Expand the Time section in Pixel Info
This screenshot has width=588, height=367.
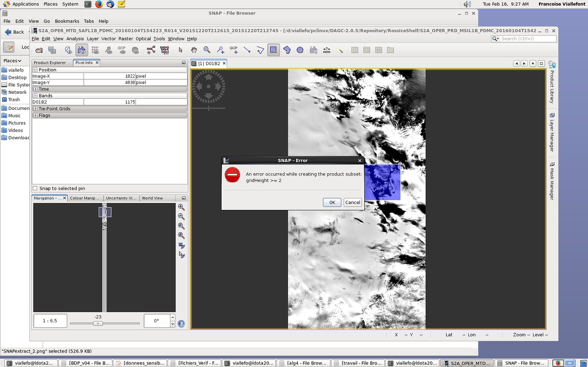coord(36,89)
